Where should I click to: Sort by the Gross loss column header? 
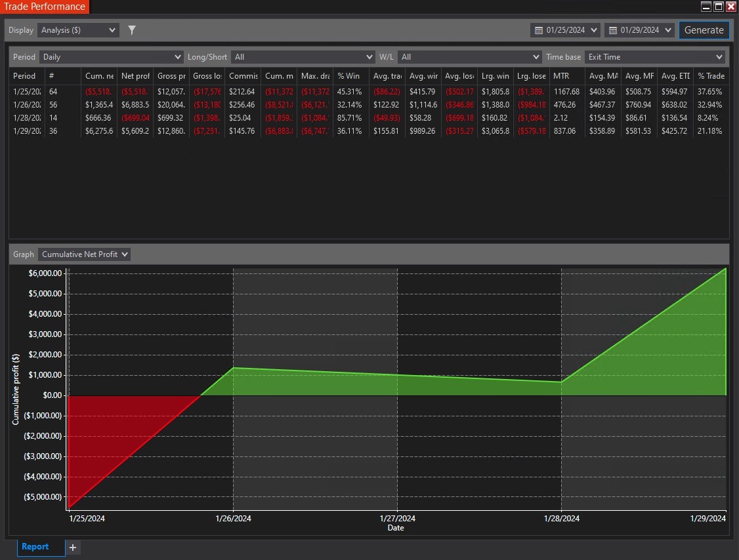207,76
